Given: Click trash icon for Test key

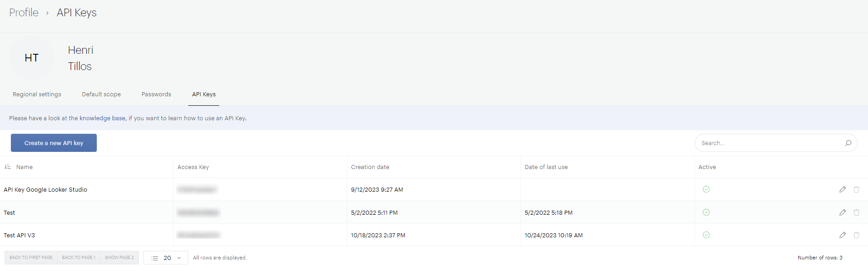Looking at the screenshot, I should 856,212.
